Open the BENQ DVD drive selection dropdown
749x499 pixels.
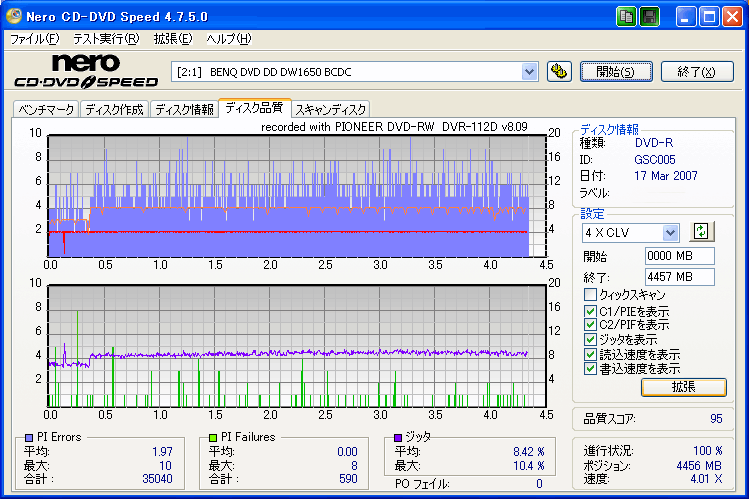click(530, 71)
